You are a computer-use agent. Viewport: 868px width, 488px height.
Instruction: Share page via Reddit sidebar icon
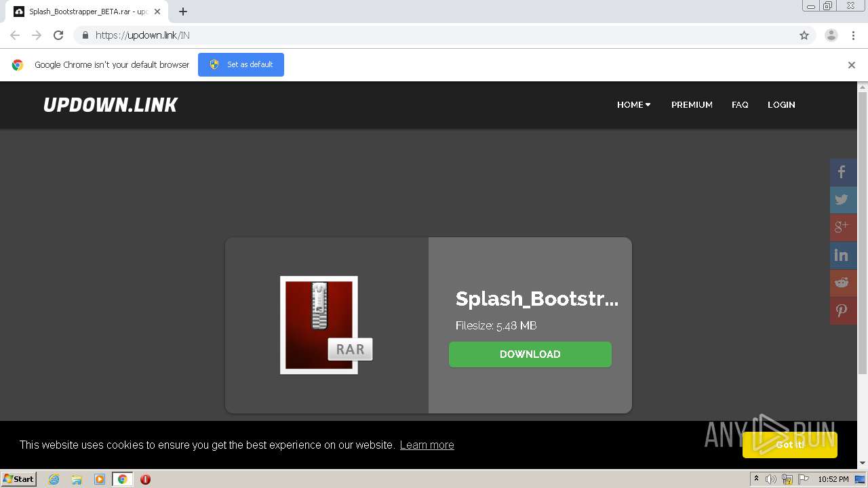point(843,283)
